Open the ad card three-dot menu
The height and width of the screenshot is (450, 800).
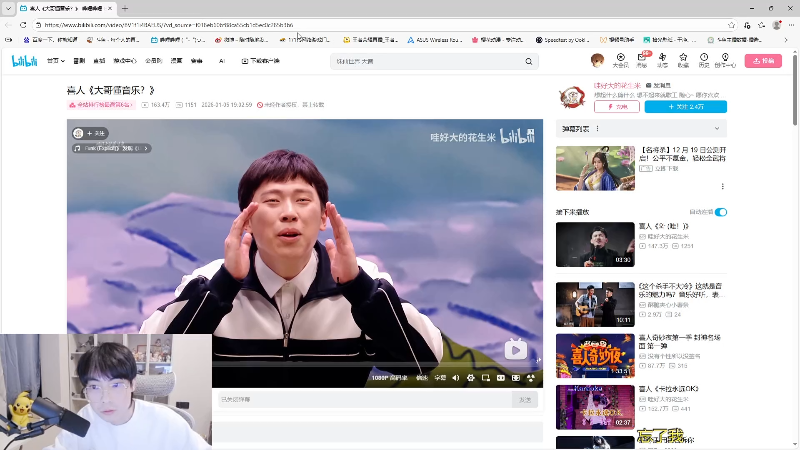tap(722, 186)
